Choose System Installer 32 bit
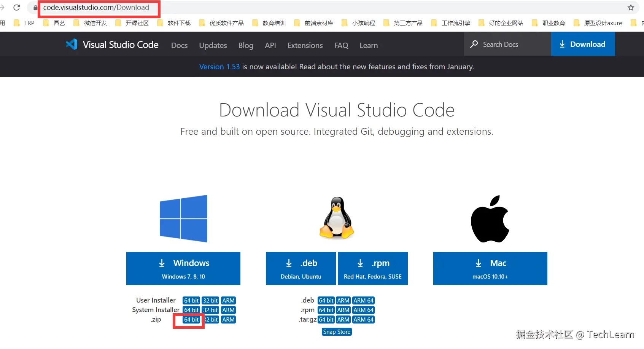The height and width of the screenshot is (349, 644). pyautogui.click(x=210, y=310)
